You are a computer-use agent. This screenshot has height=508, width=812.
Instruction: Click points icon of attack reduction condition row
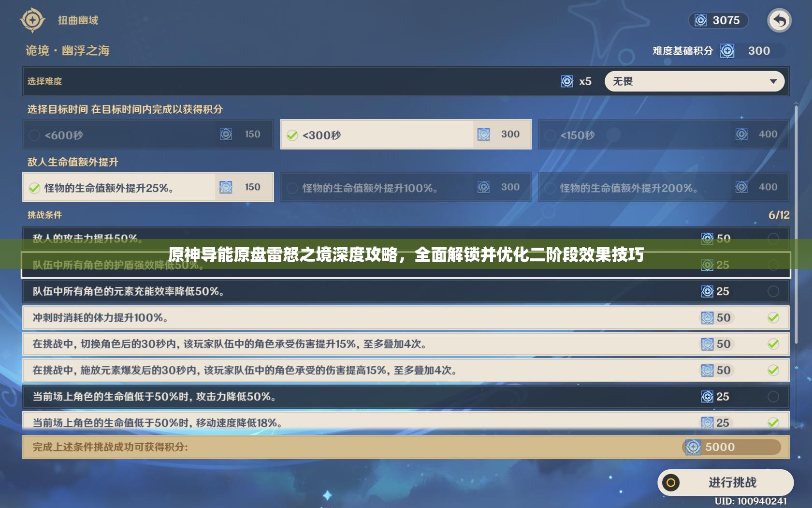point(707,397)
